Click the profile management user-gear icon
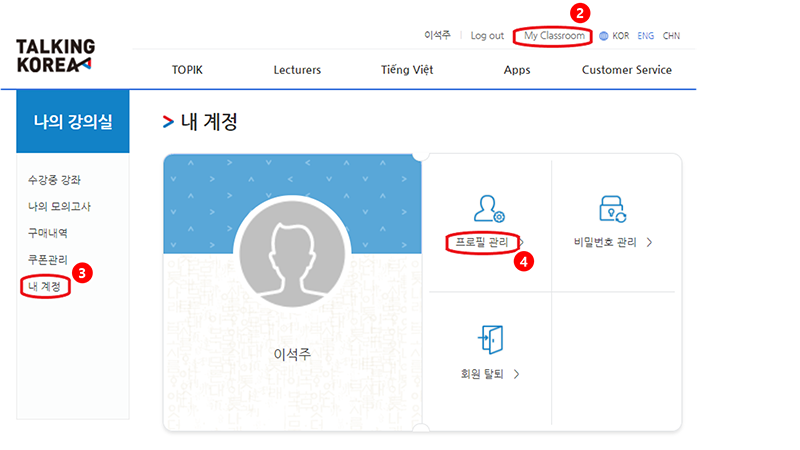The width and height of the screenshot is (800, 450). (x=489, y=209)
